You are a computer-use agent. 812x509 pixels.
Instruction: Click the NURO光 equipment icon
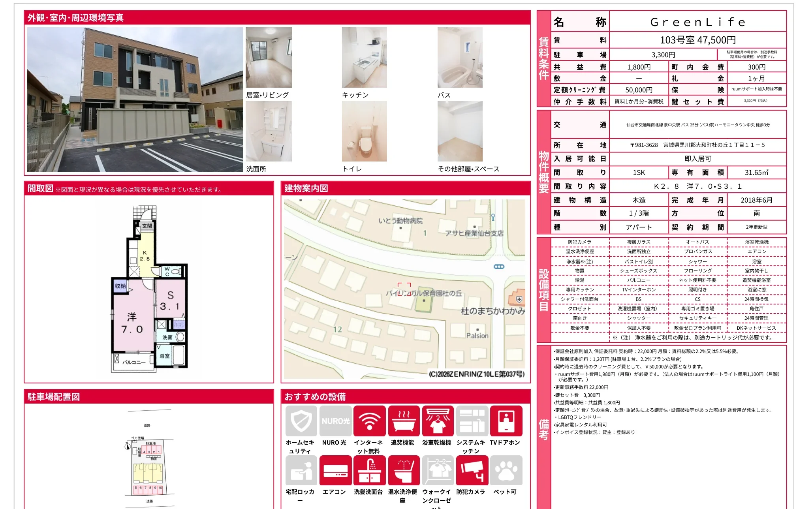click(x=335, y=421)
